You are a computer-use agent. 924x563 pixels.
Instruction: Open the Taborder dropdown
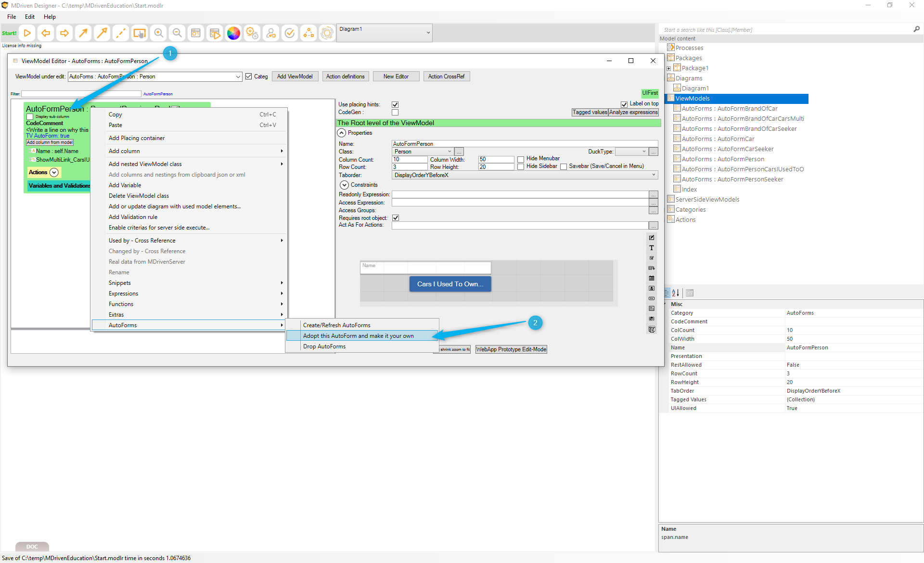coord(654,175)
